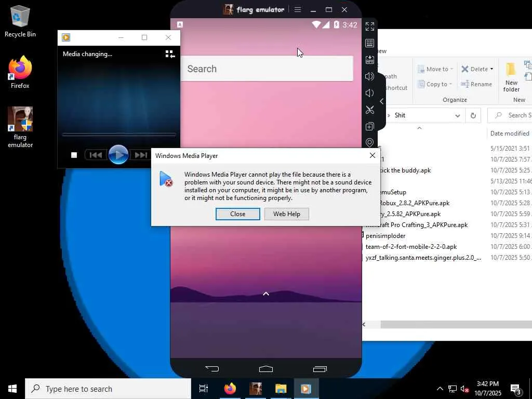Tap the Android home button
This screenshot has height=399, width=532.
tap(265, 369)
